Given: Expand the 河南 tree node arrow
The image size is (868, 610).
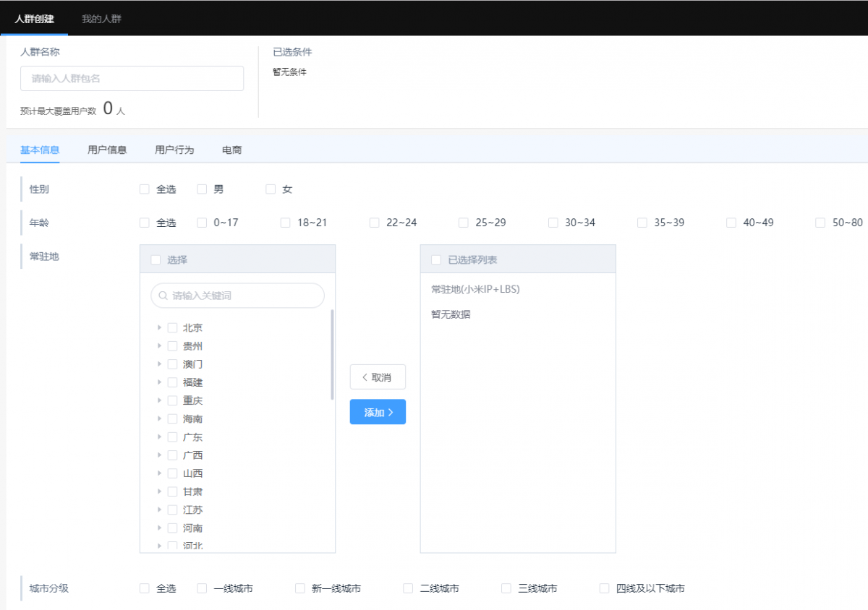Looking at the screenshot, I should 159,528.
